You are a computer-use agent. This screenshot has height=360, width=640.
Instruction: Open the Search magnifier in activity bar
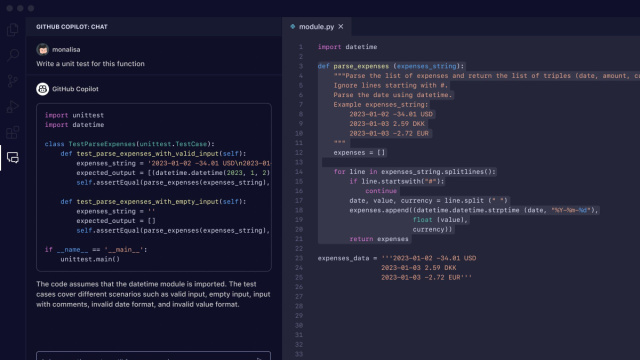pos(13,55)
